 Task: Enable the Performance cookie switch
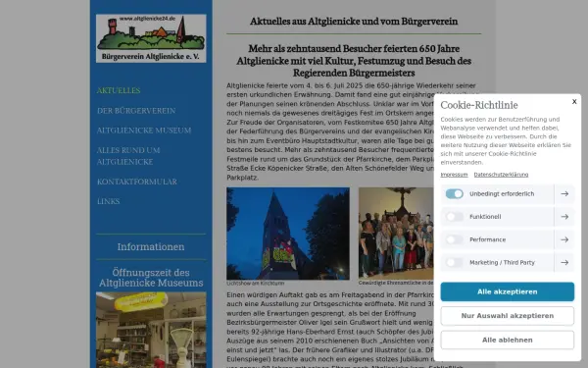click(454, 239)
